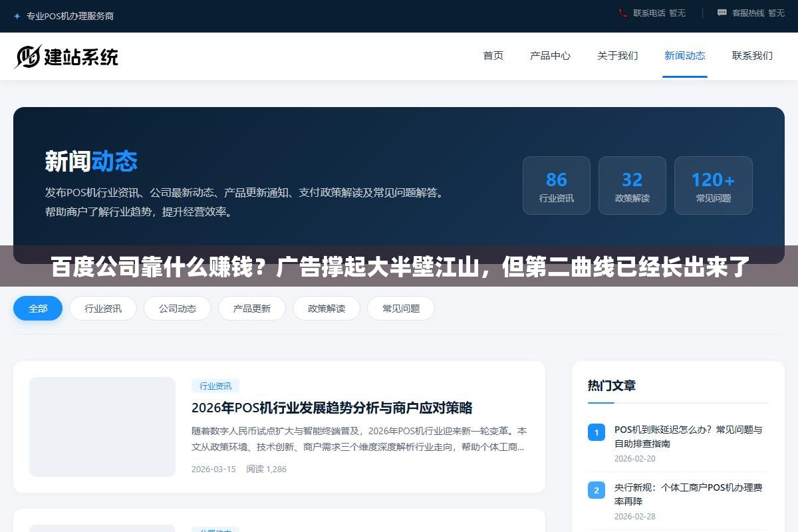This screenshot has width=798, height=532.
Task: Click the first article's thumbnail image
Action: coord(102,427)
